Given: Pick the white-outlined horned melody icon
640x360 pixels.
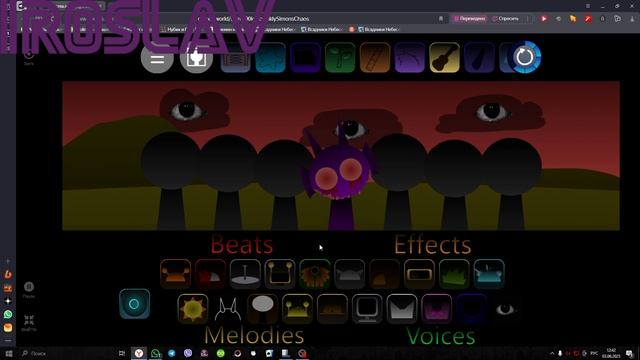Looking at the screenshot, I should coord(227,309).
